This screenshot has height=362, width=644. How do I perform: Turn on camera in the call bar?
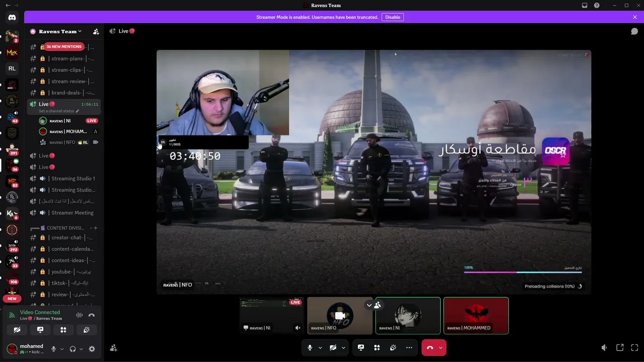pyautogui.click(x=333, y=347)
